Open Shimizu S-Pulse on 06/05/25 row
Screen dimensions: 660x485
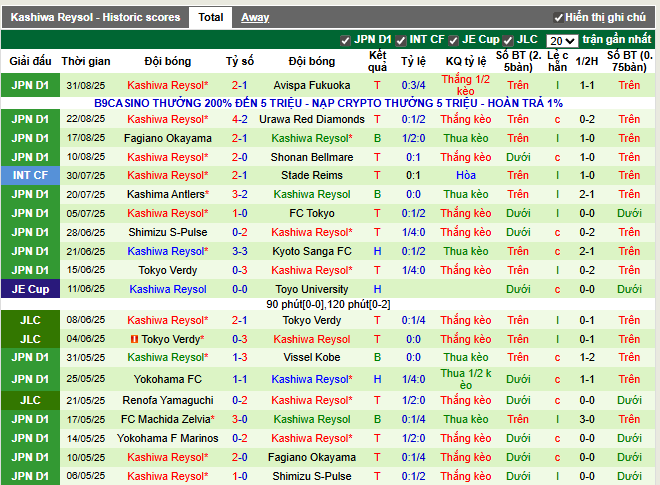point(311,476)
